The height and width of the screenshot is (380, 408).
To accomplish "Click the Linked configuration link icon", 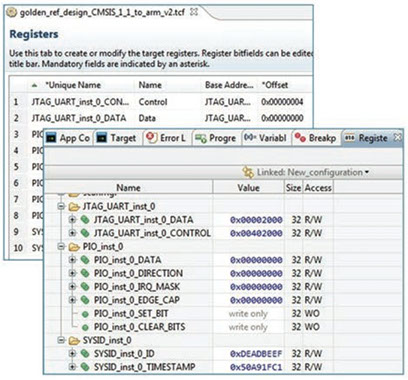I will pyautogui.click(x=248, y=172).
